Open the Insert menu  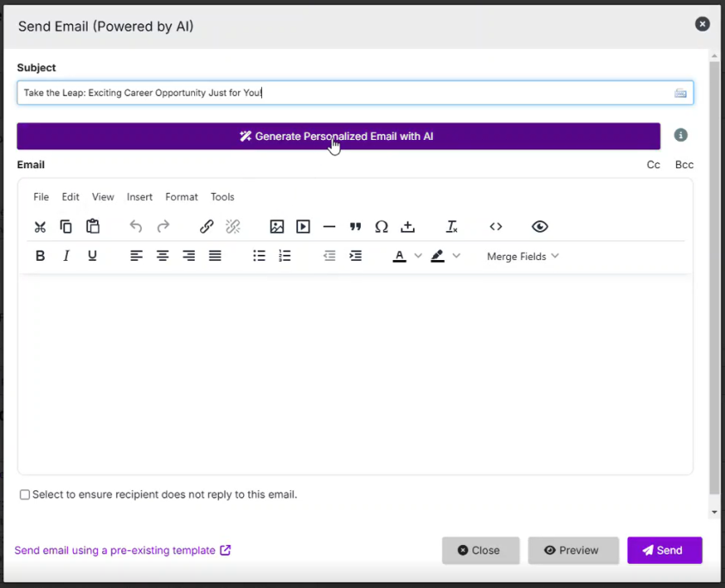[x=140, y=197]
